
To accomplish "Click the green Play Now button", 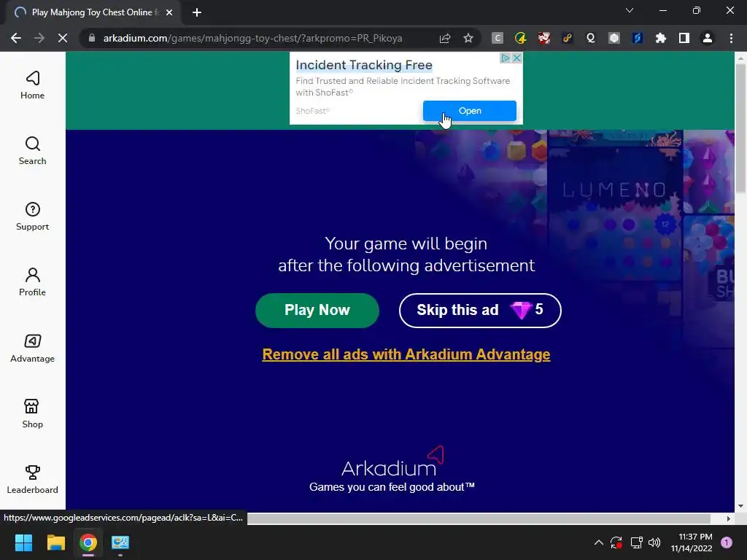I will tap(317, 310).
